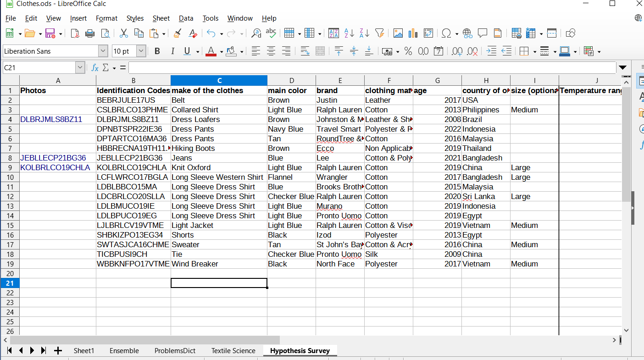Screen dimensions: 644x360
Task: Apply the blue Border Color swatch
Action: tap(565, 51)
